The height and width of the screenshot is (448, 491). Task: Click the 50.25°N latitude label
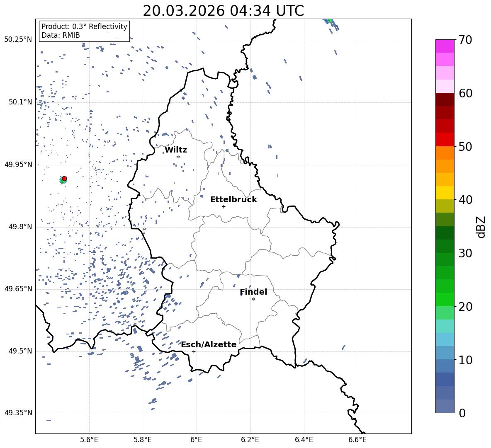point(18,40)
